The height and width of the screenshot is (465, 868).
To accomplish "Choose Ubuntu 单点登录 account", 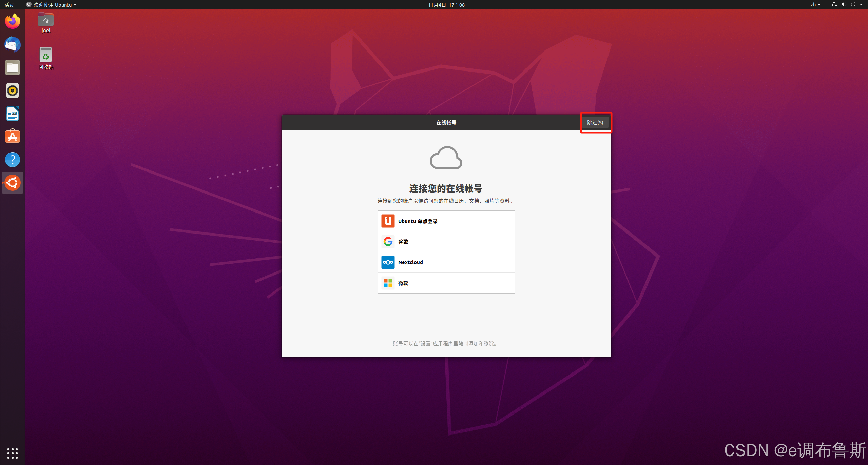I will pos(446,221).
